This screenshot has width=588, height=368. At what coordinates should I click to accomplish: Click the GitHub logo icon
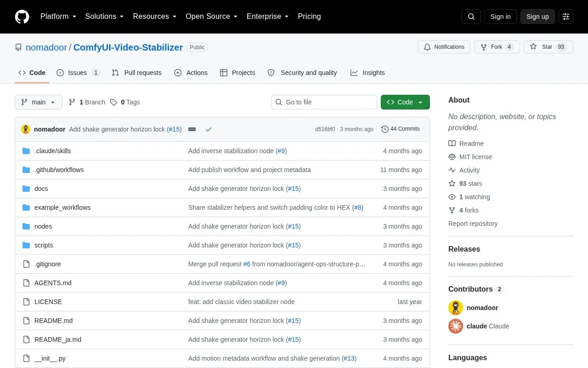coord(22,17)
